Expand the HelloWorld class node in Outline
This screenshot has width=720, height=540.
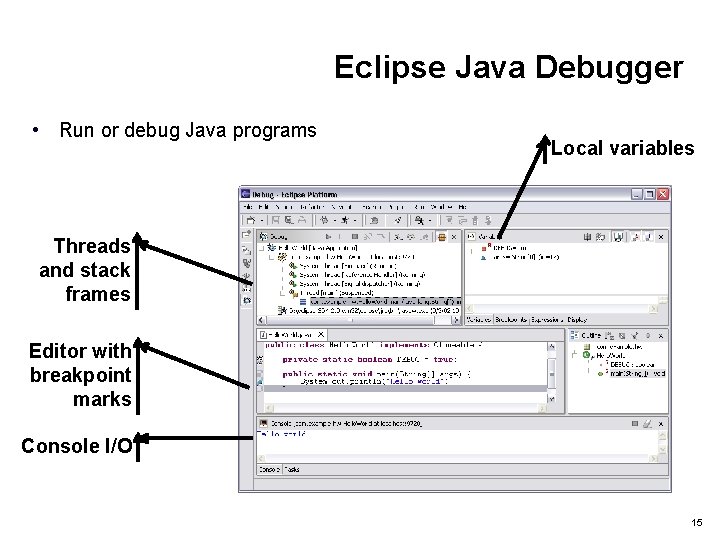coord(574,355)
